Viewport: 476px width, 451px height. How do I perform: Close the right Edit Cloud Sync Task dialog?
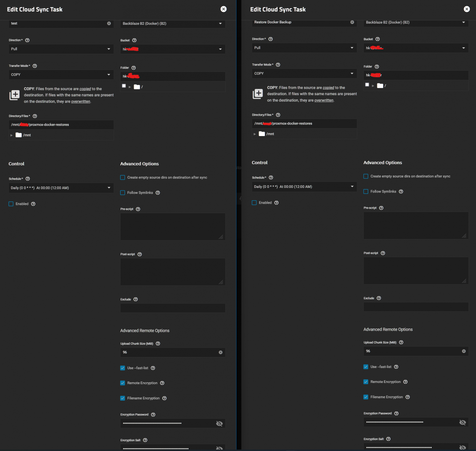point(467,9)
